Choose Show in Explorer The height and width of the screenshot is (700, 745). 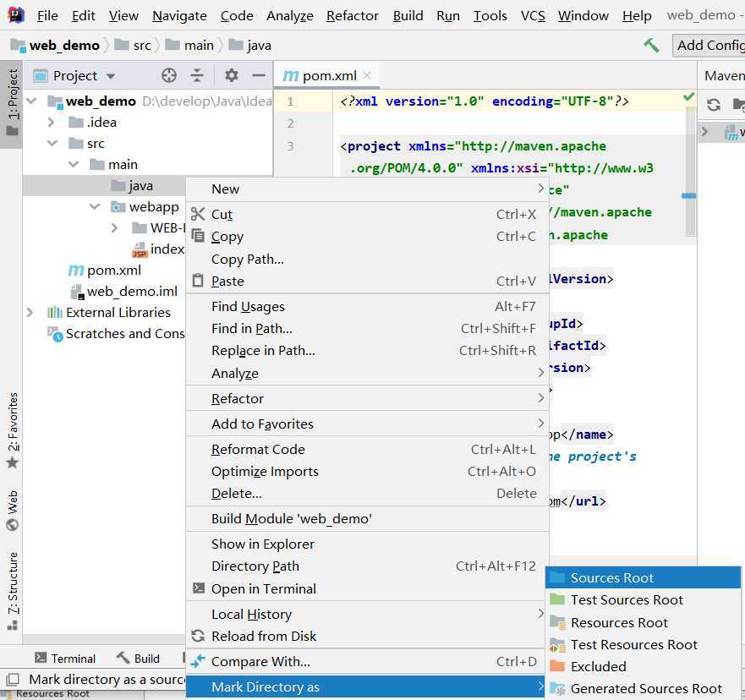(367, 544)
